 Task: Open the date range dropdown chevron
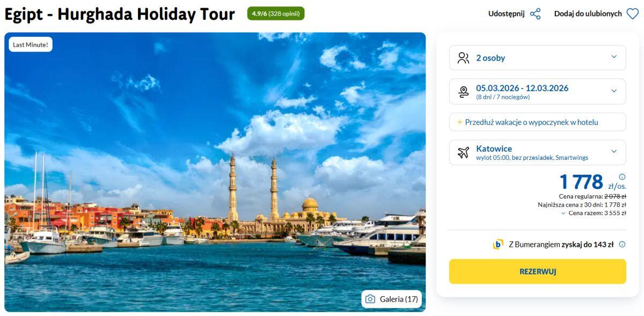614,91
